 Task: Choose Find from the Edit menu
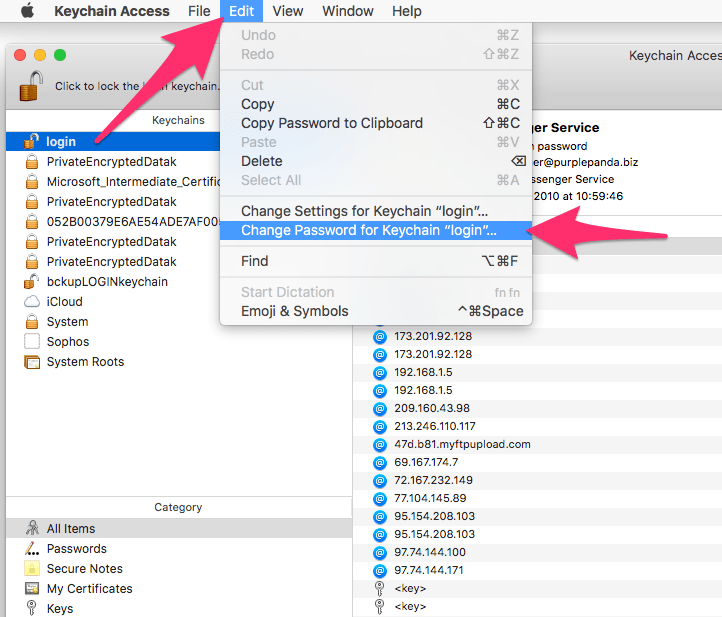click(x=376, y=261)
